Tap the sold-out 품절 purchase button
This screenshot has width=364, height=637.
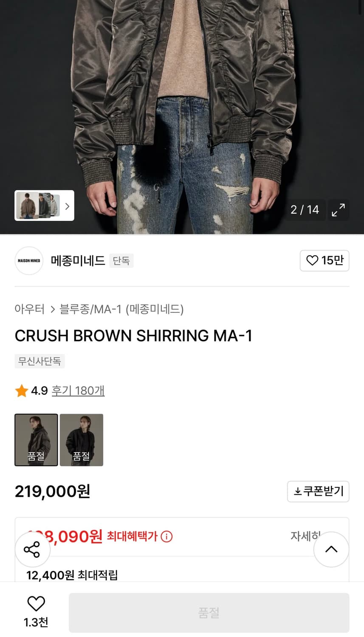coord(209,613)
